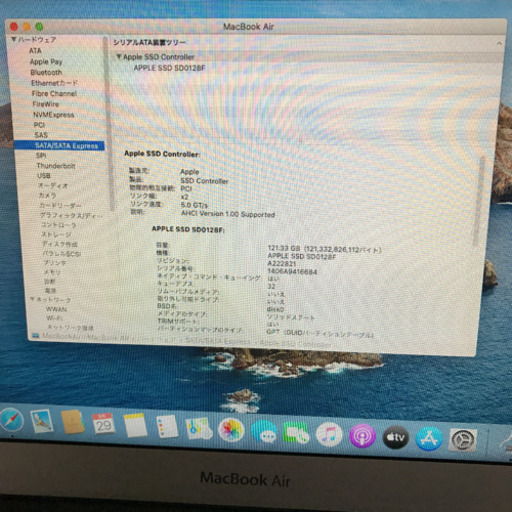Open the Music app in Dock
The image size is (512, 512).
tap(329, 434)
